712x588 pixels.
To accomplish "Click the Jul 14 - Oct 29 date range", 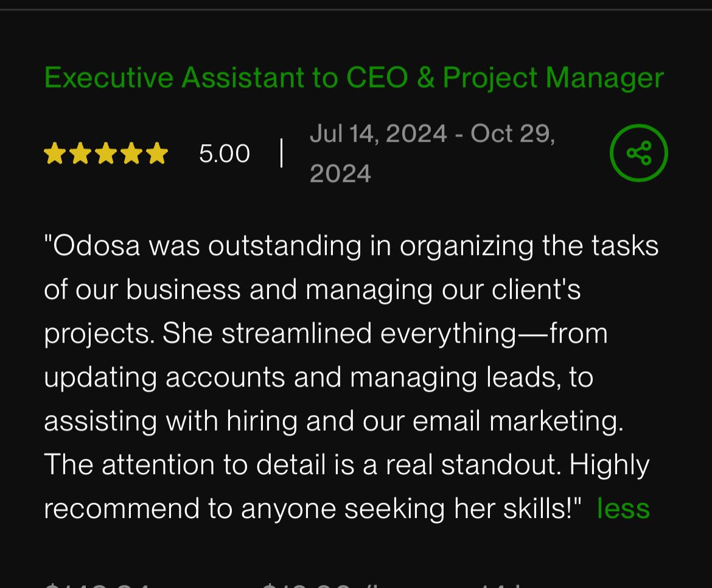I will pyautogui.click(x=433, y=152).
